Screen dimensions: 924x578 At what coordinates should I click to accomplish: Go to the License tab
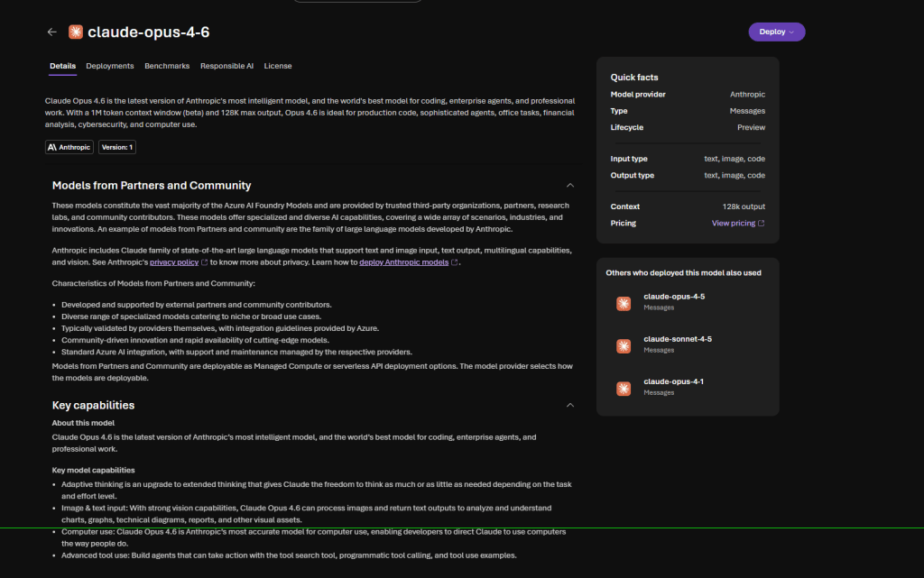pos(278,66)
